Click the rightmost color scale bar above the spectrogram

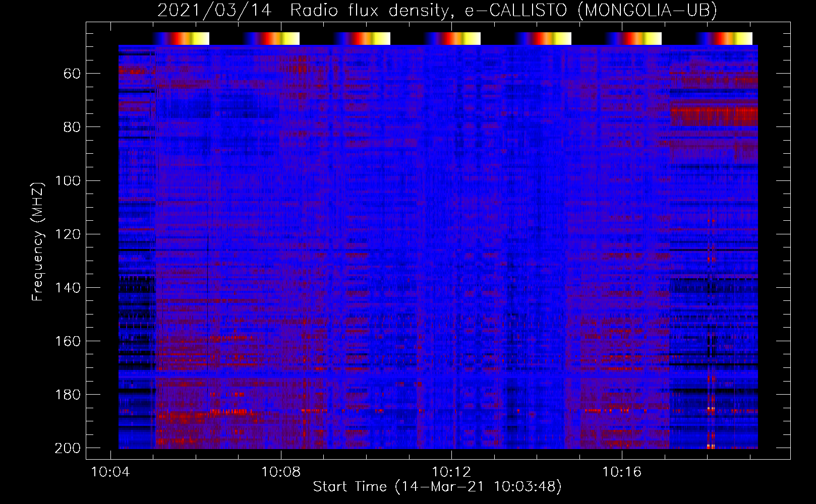[724, 38]
